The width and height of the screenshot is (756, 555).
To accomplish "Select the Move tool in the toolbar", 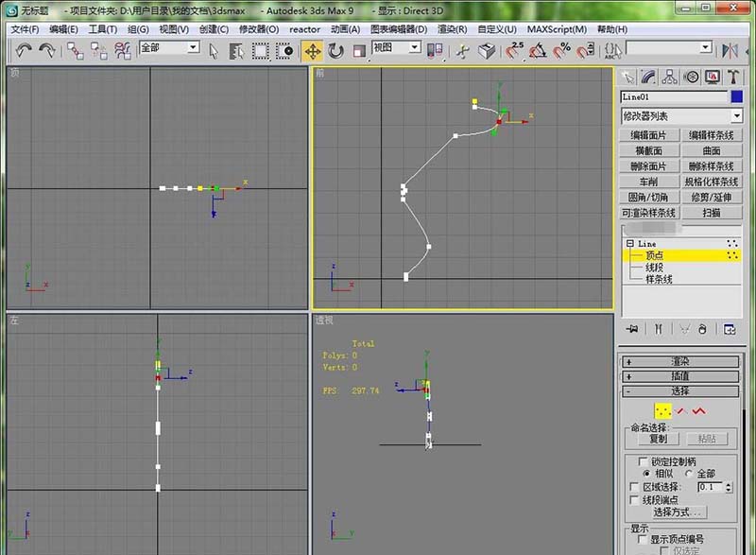I will 312,50.
